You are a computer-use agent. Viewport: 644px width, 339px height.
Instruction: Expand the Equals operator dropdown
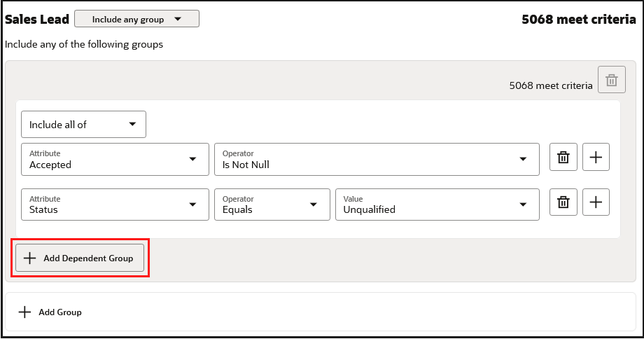[x=272, y=205]
